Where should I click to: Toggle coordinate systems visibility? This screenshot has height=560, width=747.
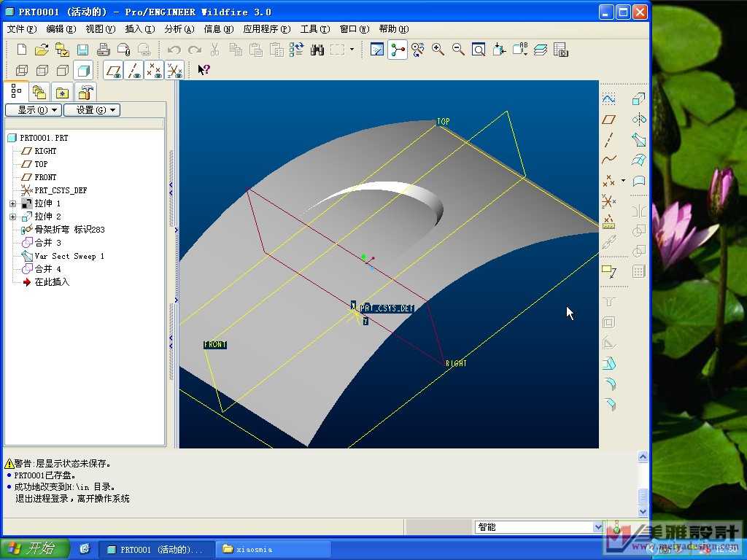point(175,71)
